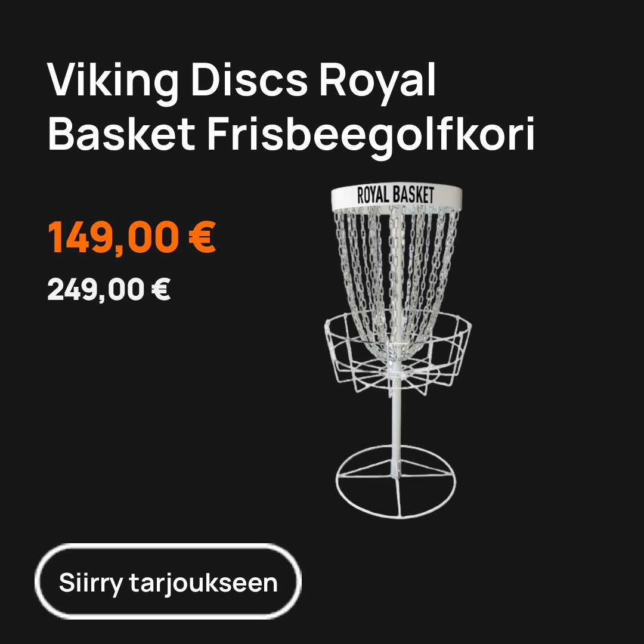Click the word tarjoukseen inside the outlined button
Viewport: 644px width, 644px height.
pyautogui.click(x=204, y=583)
